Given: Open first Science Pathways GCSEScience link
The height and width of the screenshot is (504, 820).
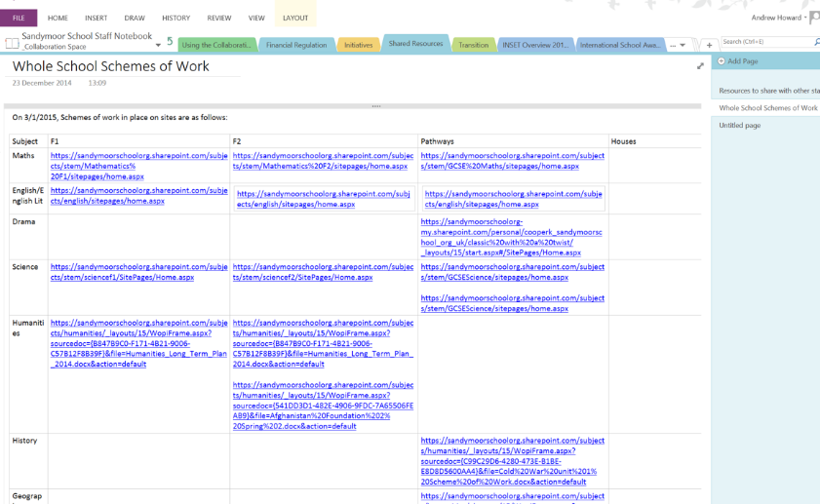Looking at the screenshot, I should pyautogui.click(x=513, y=272).
